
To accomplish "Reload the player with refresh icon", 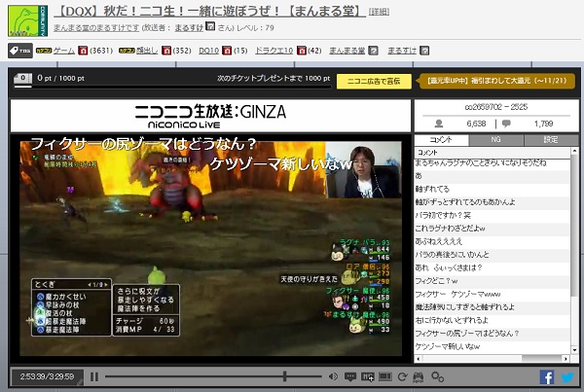I will click(402, 377).
